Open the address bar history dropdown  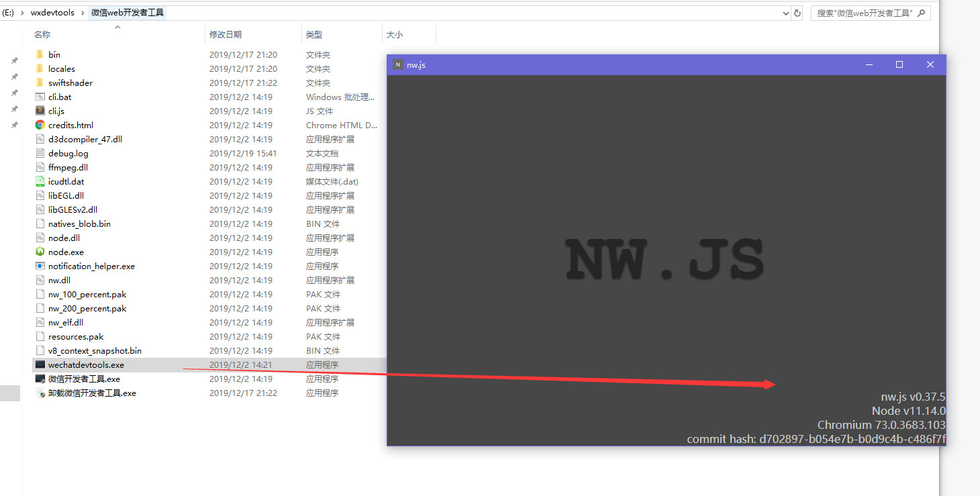(786, 13)
